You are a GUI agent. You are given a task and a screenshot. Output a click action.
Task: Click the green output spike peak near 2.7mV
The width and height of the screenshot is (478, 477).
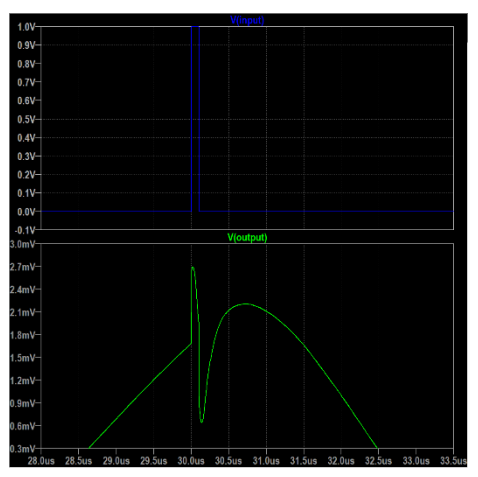point(193,267)
